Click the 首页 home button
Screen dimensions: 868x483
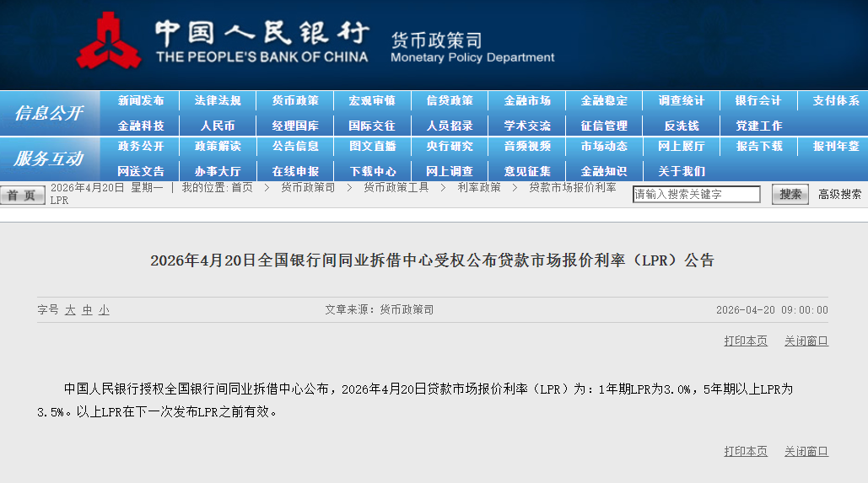point(22,195)
